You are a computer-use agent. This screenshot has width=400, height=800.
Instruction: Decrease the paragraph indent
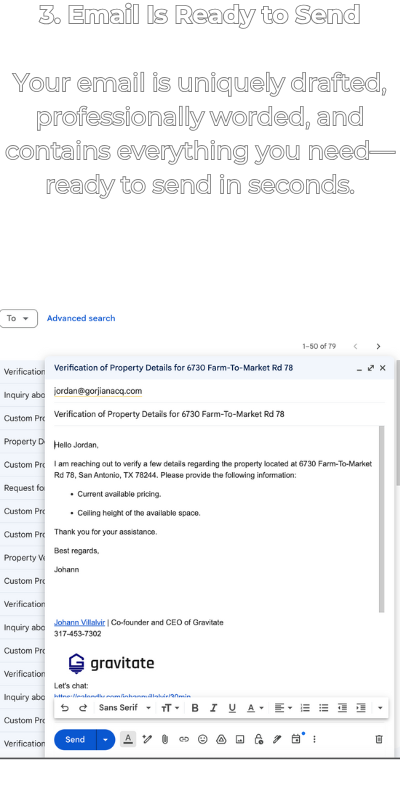coord(342,708)
